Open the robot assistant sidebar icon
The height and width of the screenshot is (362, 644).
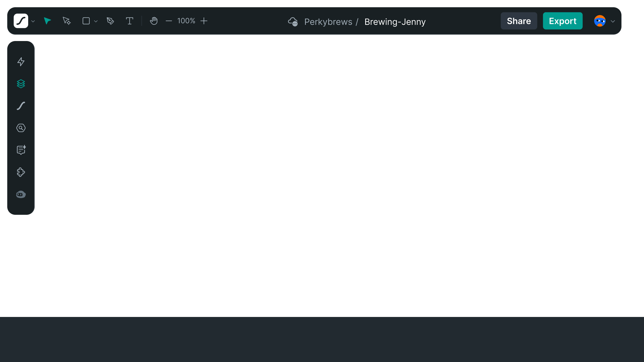point(21,194)
